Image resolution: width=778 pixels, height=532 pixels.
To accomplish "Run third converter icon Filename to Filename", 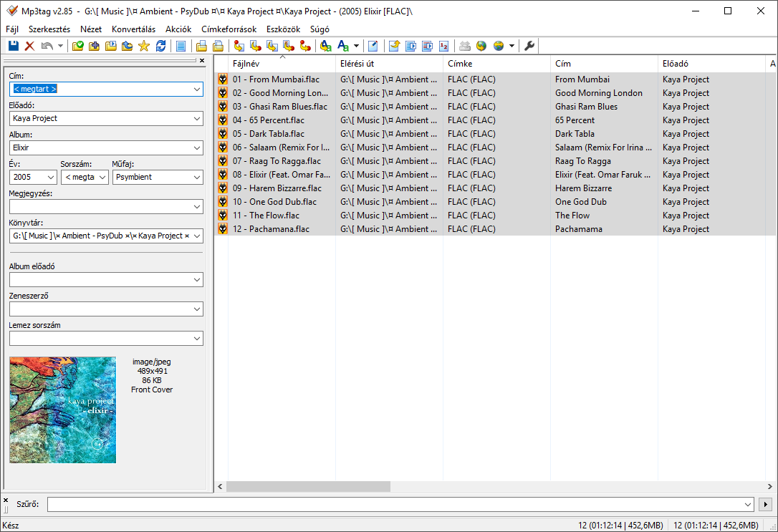I will 272,46.
